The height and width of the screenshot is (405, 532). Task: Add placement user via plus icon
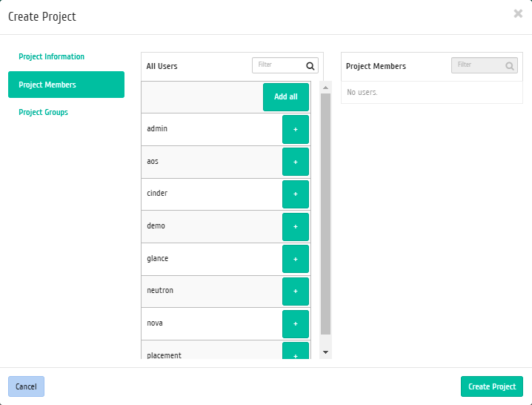click(x=296, y=351)
